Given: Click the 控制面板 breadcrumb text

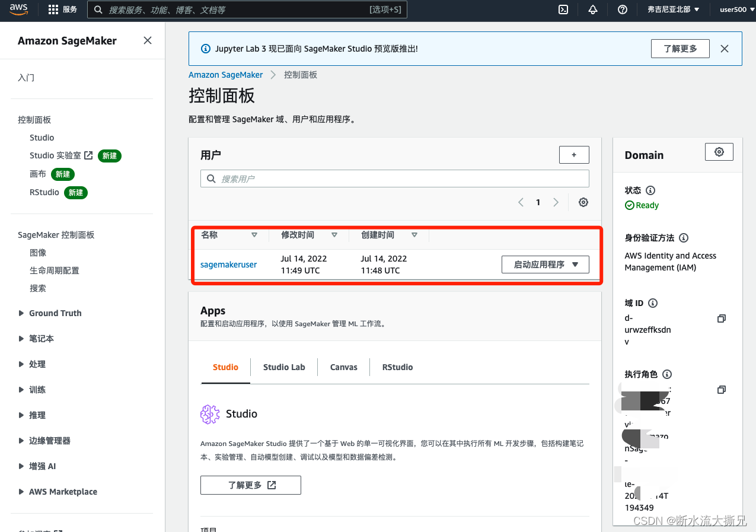Looking at the screenshot, I should pos(301,75).
